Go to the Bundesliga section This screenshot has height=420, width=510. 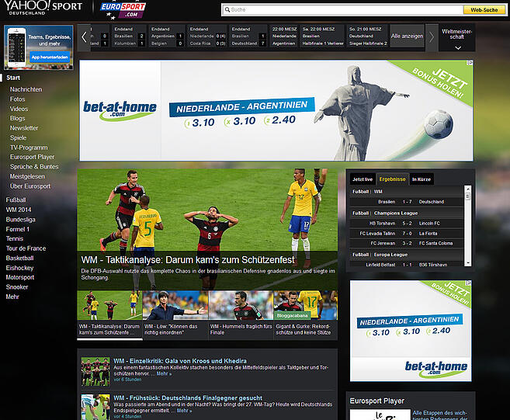coord(20,220)
